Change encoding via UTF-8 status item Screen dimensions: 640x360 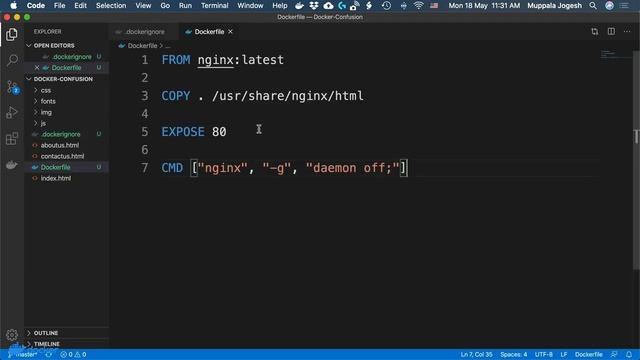544,355
